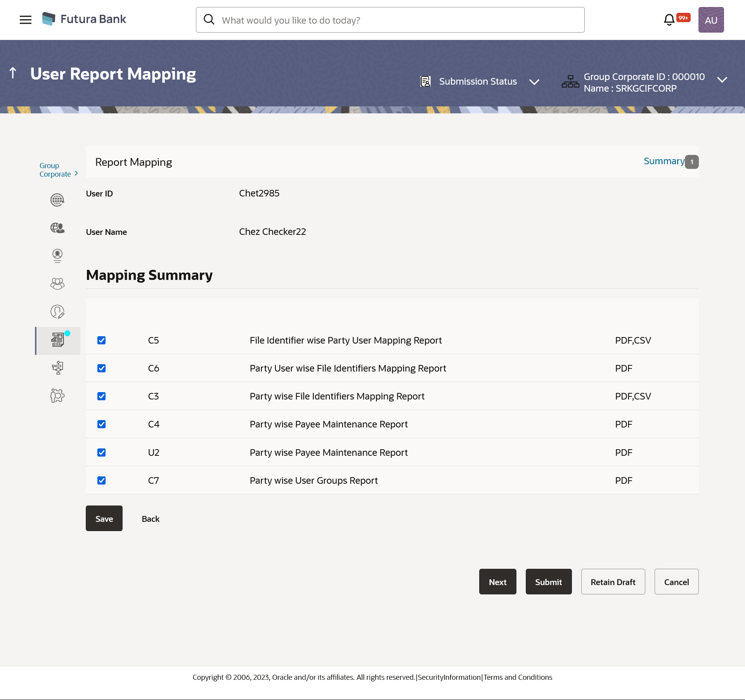Click the Save button

[104, 519]
